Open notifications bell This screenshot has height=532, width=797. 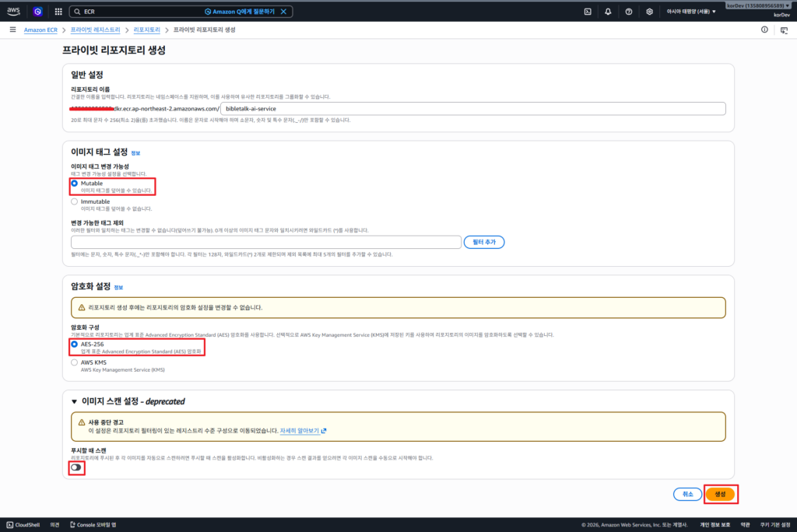[608, 11]
